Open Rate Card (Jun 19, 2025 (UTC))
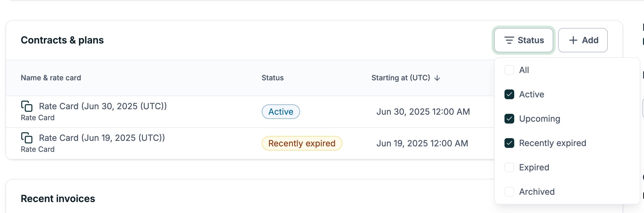Viewport: 644px width, 213px height. (x=101, y=138)
